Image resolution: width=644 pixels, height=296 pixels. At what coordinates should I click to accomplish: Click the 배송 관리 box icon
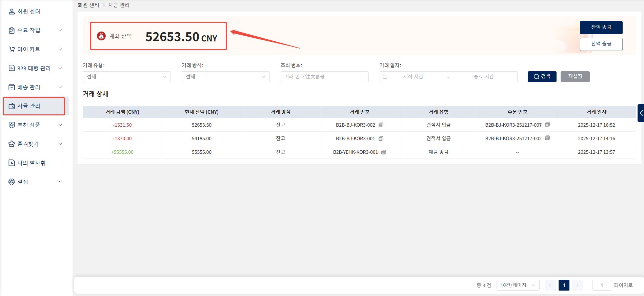click(12, 87)
